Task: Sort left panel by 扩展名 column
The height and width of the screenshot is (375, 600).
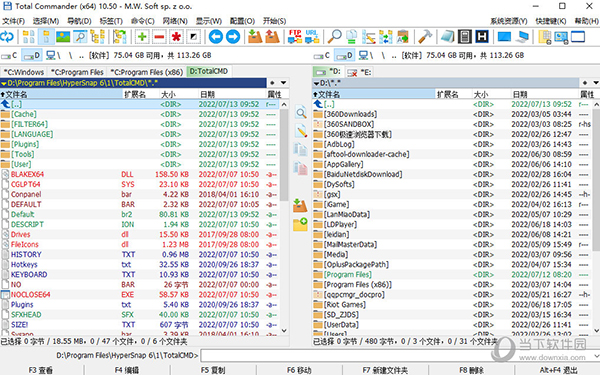Action: (x=140, y=94)
